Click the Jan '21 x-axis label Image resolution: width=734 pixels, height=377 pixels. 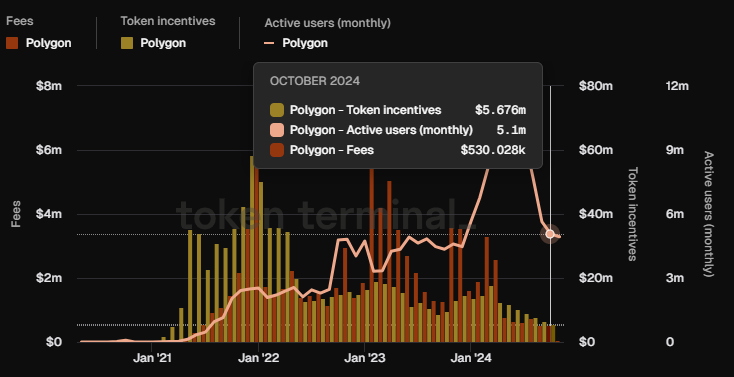click(152, 359)
